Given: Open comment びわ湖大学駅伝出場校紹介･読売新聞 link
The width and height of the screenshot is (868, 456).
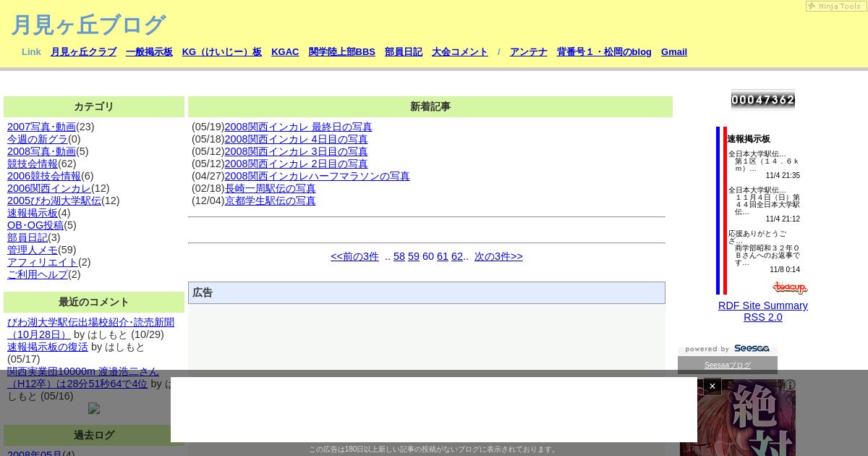Looking at the screenshot, I should coord(90,328).
